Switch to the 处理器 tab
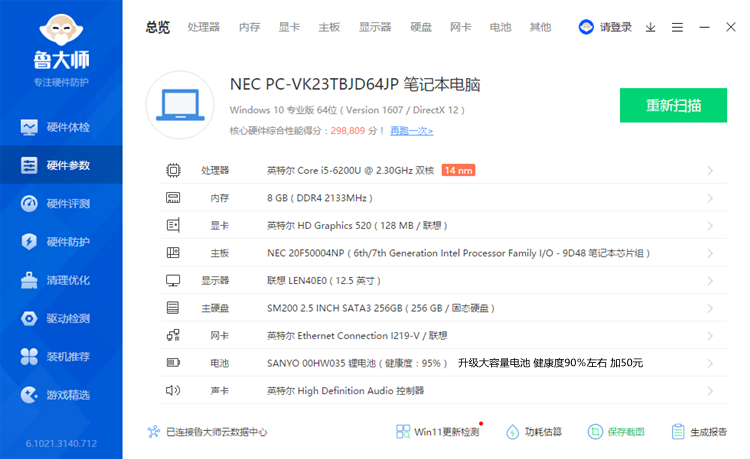750x459 pixels. coord(204,27)
